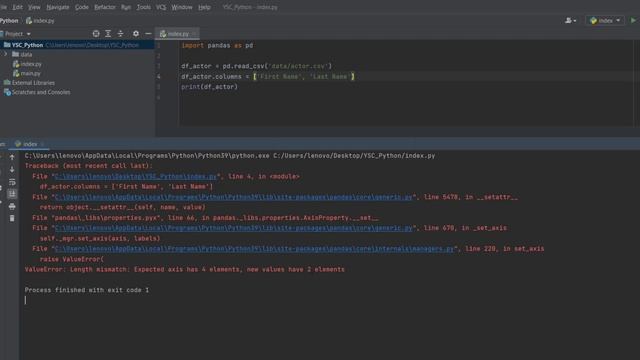Open the index run configuration dropdown
Screen dimensions: 640x360
click(x=605, y=20)
